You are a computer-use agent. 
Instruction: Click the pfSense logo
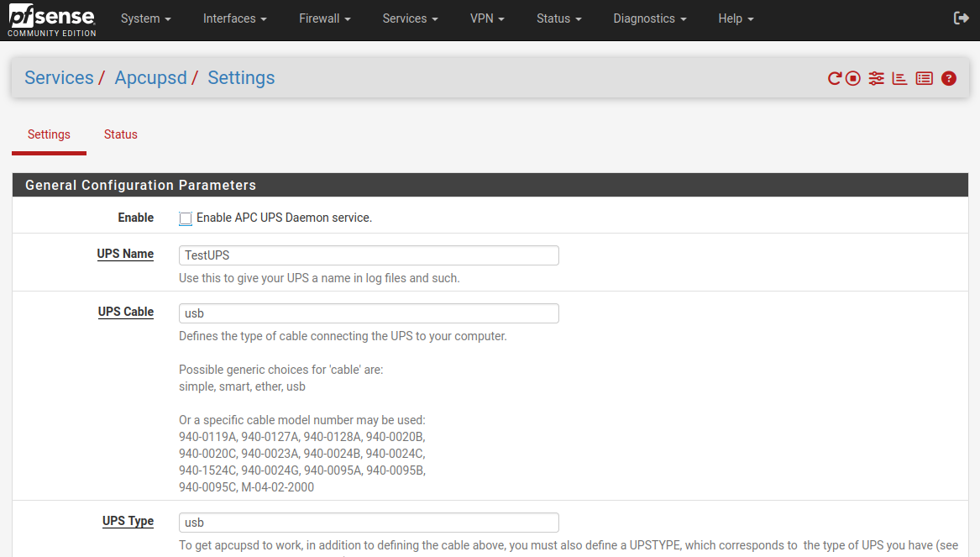52,19
